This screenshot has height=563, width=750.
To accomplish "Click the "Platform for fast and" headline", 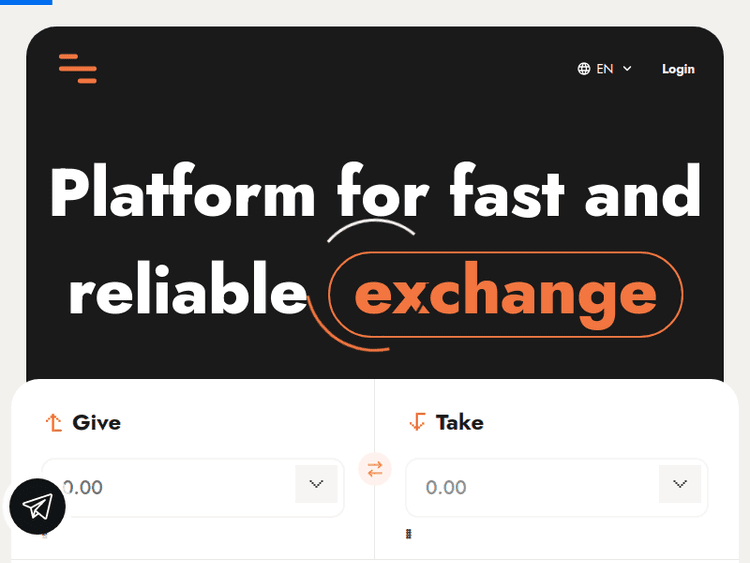I will click(375, 192).
